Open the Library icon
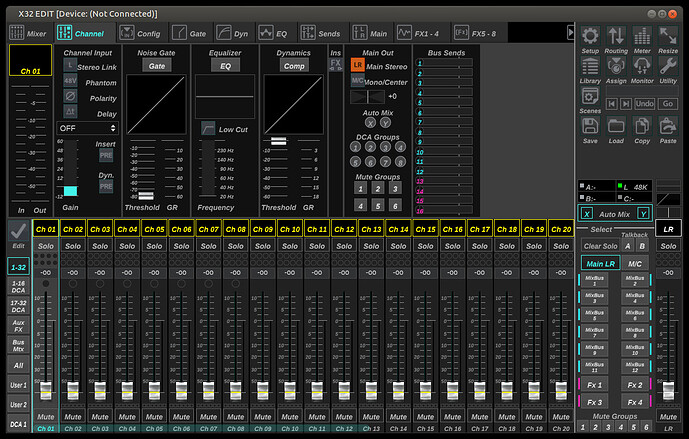 click(590, 67)
